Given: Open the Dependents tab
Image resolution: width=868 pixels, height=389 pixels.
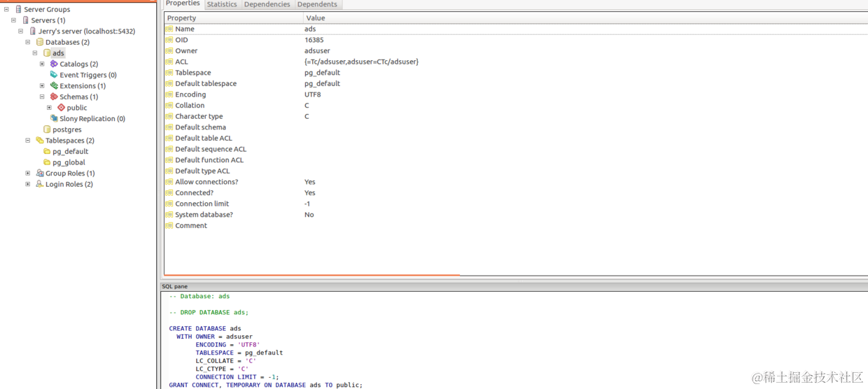Looking at the screenshot, I should pos(317,4).
